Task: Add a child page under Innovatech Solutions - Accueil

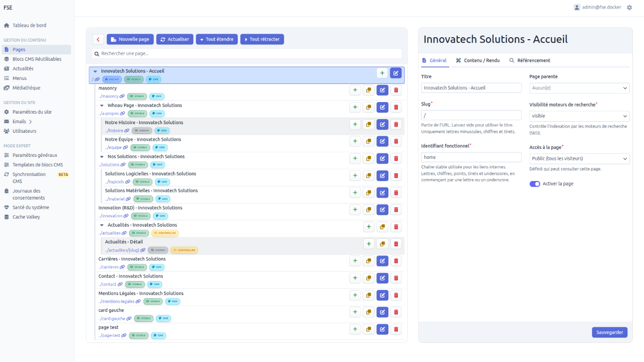Action: coord(382,73)
